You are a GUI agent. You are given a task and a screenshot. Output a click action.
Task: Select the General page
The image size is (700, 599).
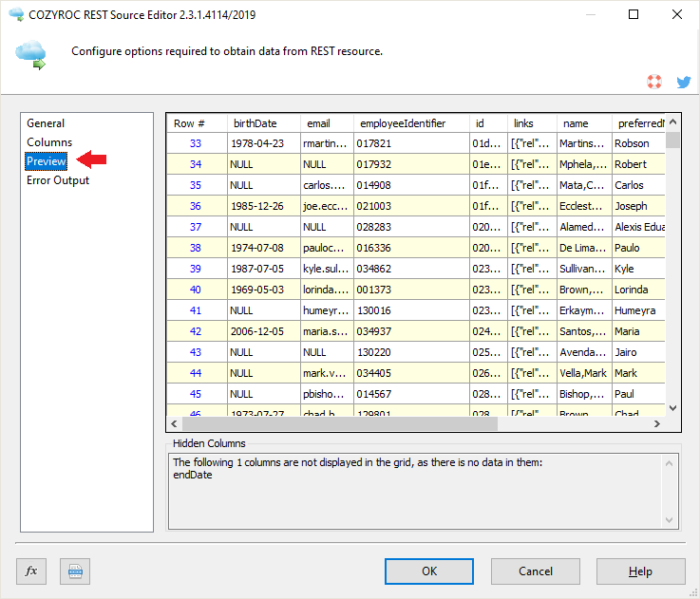point(46,123)
